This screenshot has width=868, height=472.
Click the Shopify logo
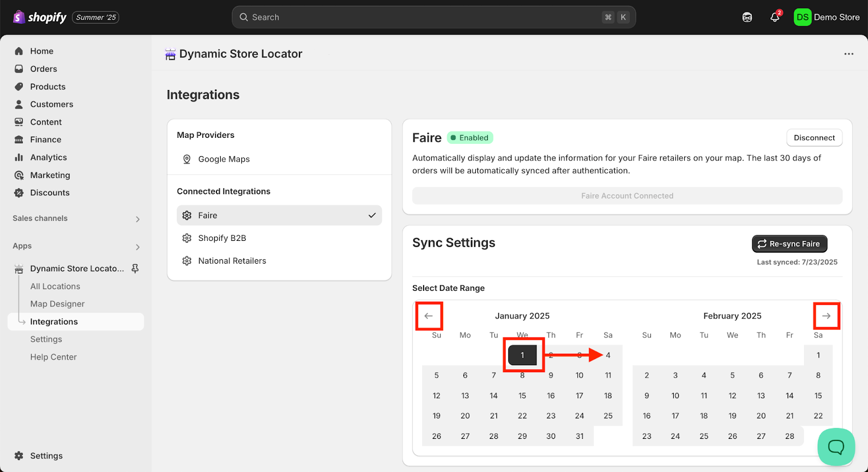click(x=40, y=17)
